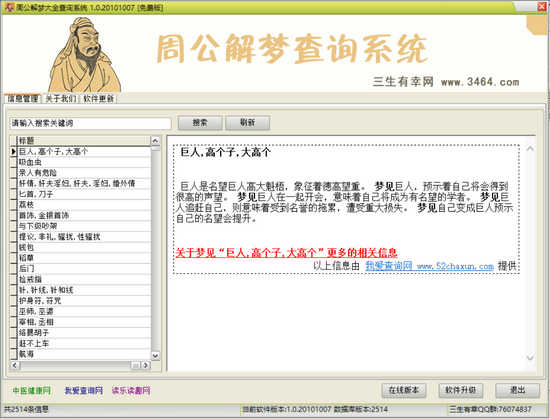
Task: Click the row selector arrow beside 巨人
Action: coord(13,151)
